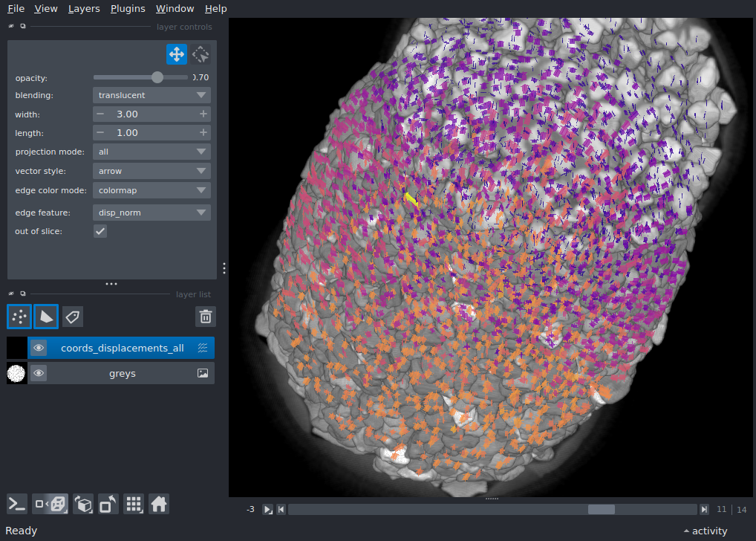
Task: Create a new shapes layer
Action: point(46,317)
